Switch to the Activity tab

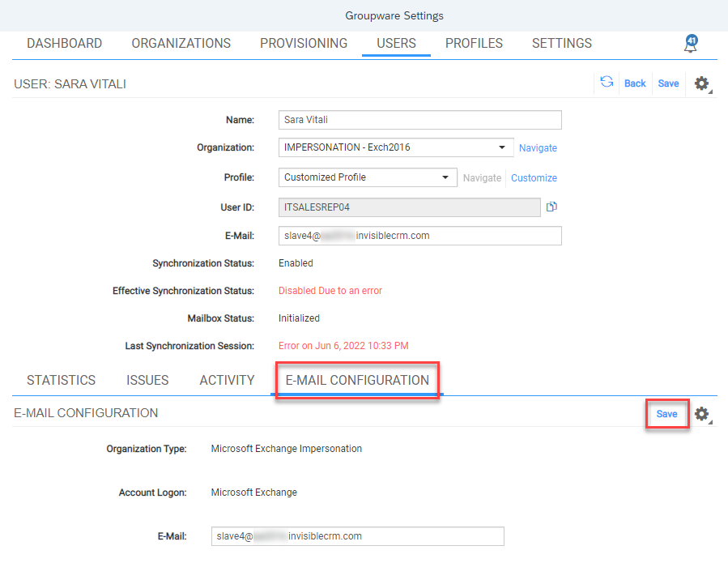227,379
